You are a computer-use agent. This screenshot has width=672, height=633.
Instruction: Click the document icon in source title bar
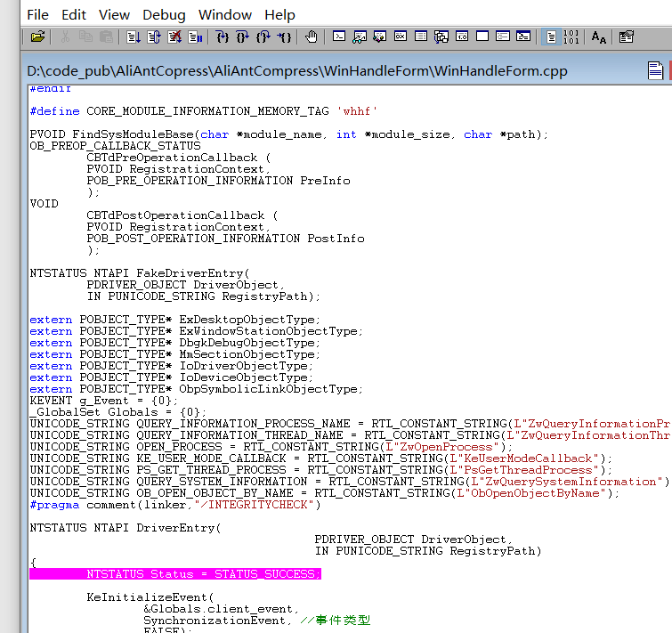pyautogui.click(x=655, y=70)
